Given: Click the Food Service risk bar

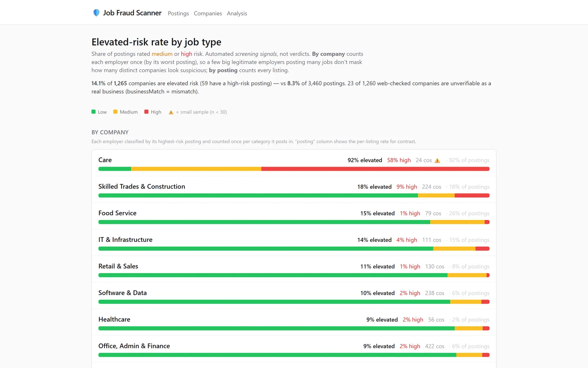Looking at the screenshot, I should pos(294,222).
